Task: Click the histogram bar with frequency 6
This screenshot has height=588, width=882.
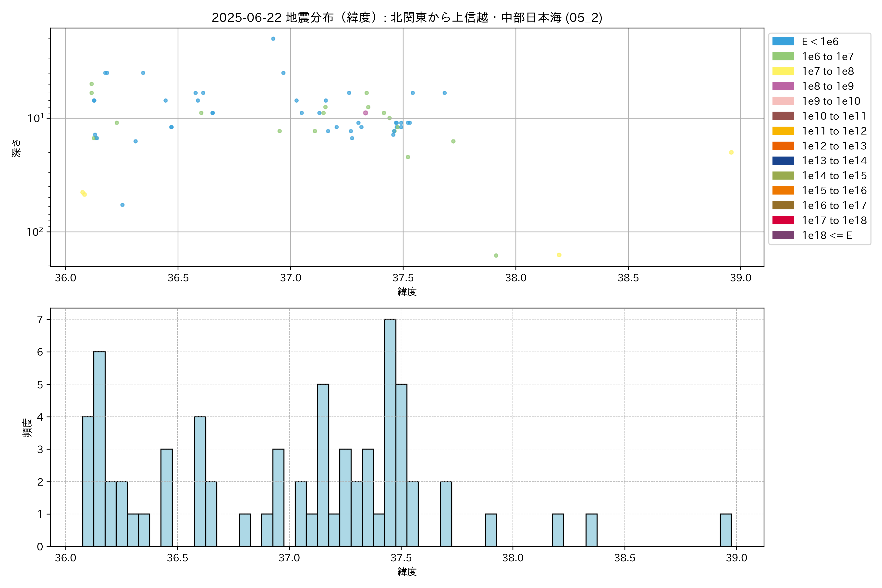Action: coord(99,449)
